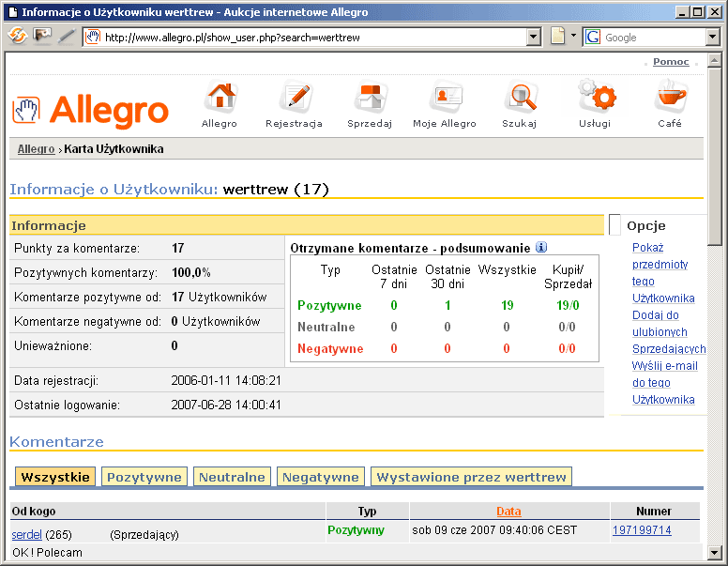The height and width of the screenshot is (566, 728).
Task: Open the Sprzedaj navigation icon
Action: [370, 97]
